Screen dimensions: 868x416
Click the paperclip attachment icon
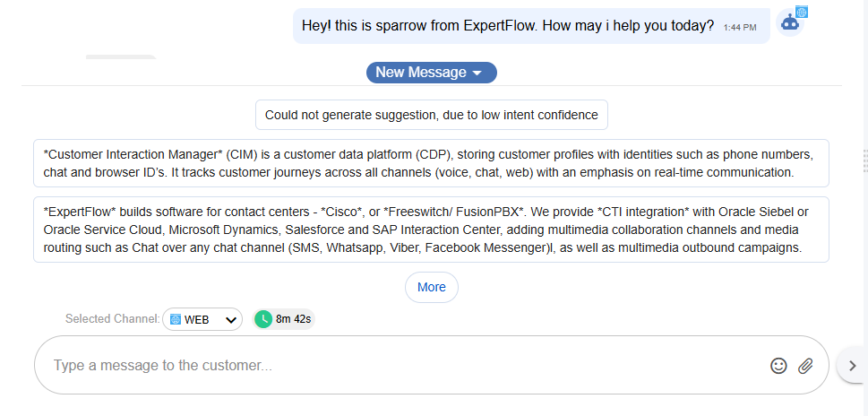[805, 366]
